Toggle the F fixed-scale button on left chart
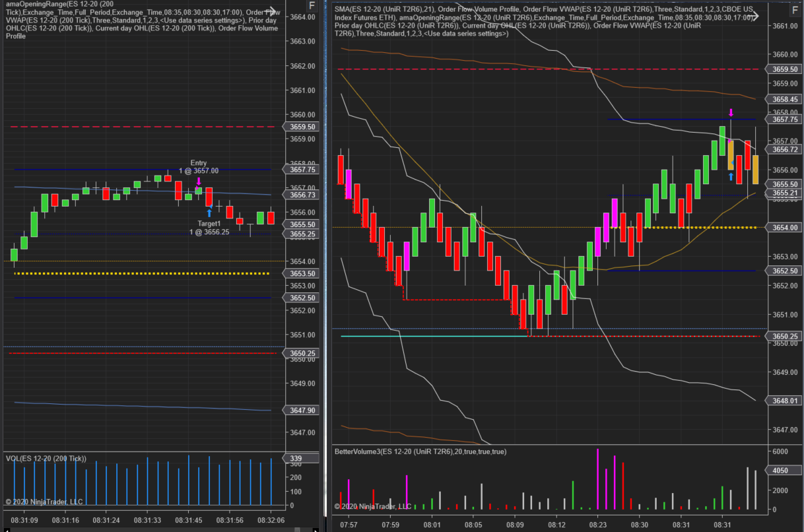Image resolution: width=804 pixels, height=532 pixels. click(x=312, y=5)
